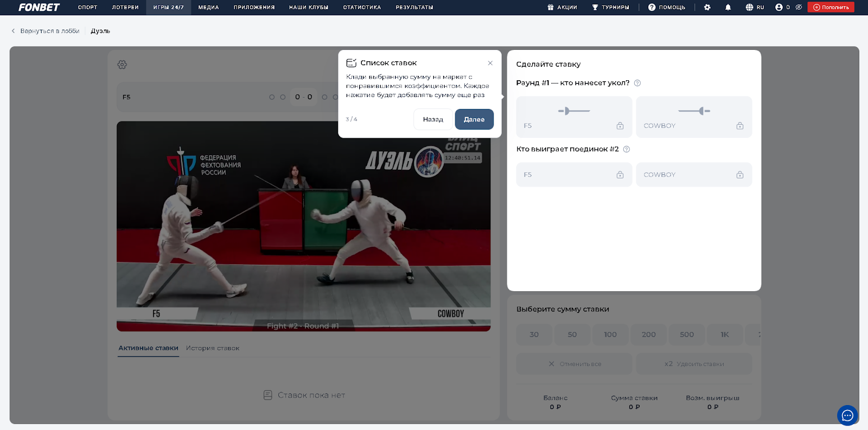Choose the 100 bet amount chip
Image resolution: width=868 pixels, height=430 pixels.
click(x=610, y=335)
